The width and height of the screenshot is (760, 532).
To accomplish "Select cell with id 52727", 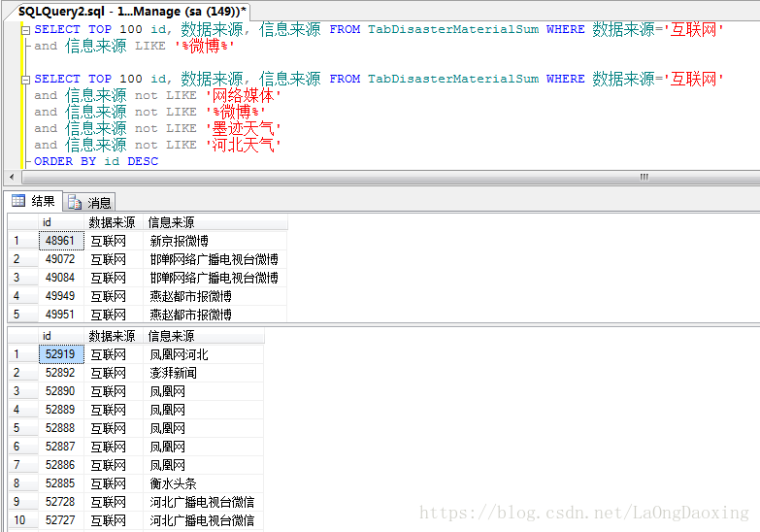I will [61, 520].
